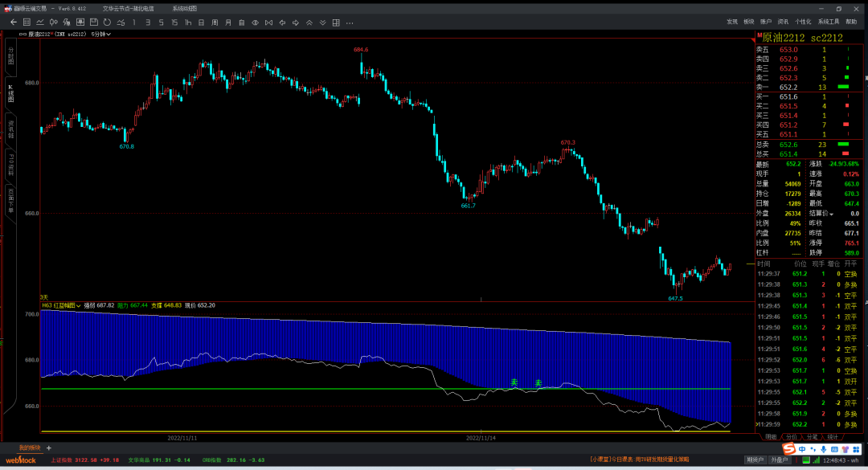Open the multi-window layout grid icon
The image size is (868, 470).
pyautogui.click(x=336, y=22)
